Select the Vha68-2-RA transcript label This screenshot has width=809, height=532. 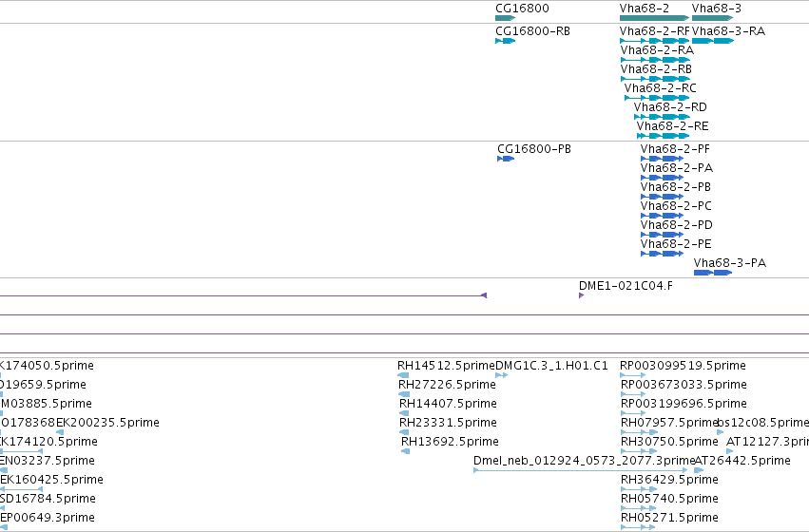[x=657, y=50]
